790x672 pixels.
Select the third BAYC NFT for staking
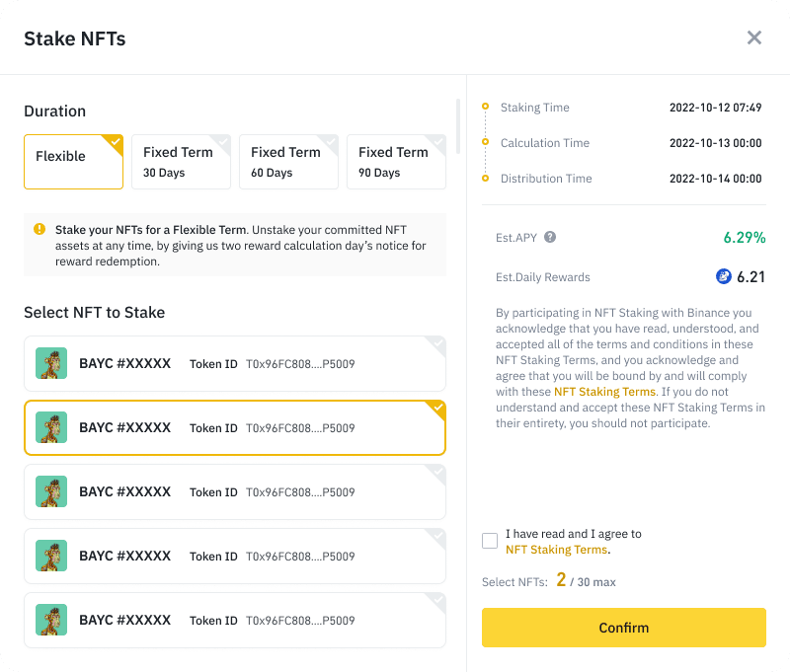coord(234,491)
